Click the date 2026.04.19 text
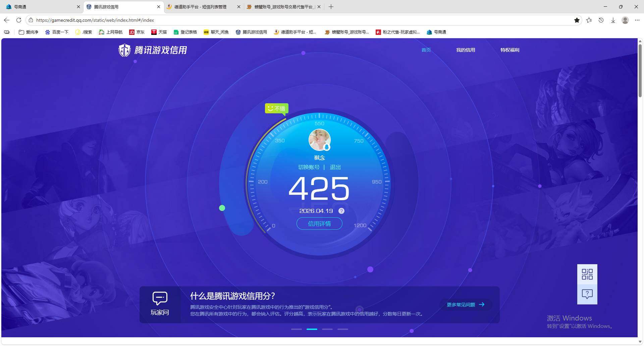The height and width of the screenshot is (346, 644). coord(316,211)
